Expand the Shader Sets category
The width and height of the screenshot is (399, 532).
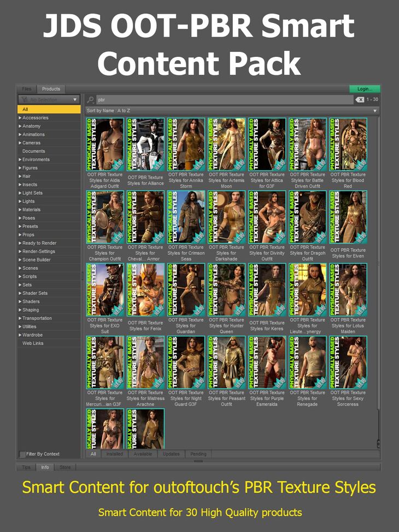tap(21, 293)
